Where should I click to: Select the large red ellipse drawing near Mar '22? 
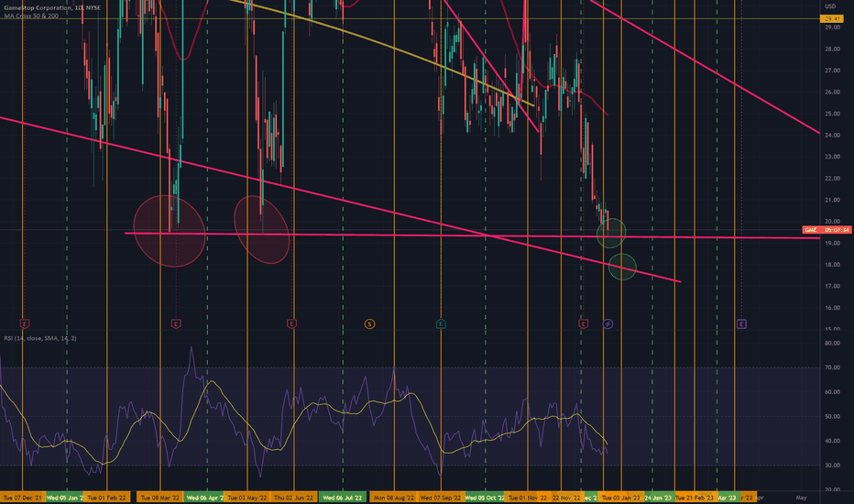tap(170, 231)
